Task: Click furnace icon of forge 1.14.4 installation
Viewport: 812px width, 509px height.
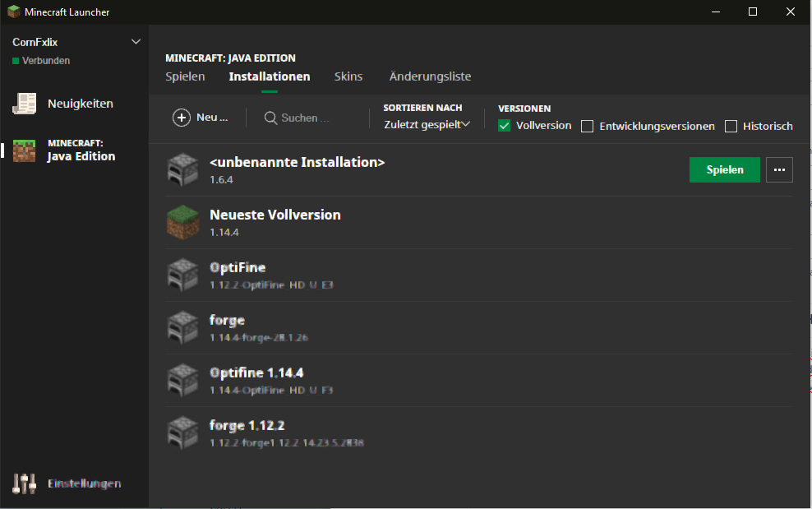Action: click(x=182, y=327)
